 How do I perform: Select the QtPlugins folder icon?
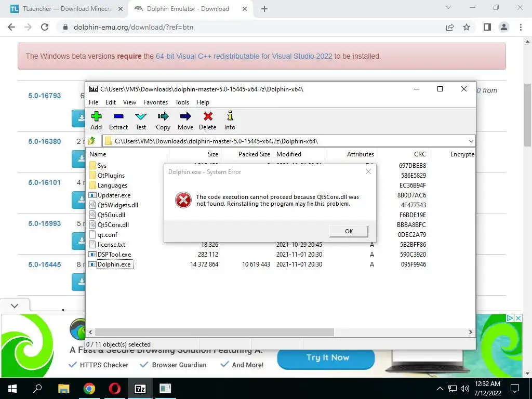(x=92, y=176)
